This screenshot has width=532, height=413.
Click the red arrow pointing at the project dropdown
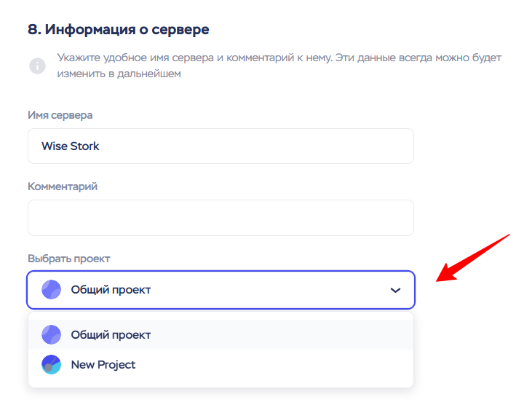point(475,259)
